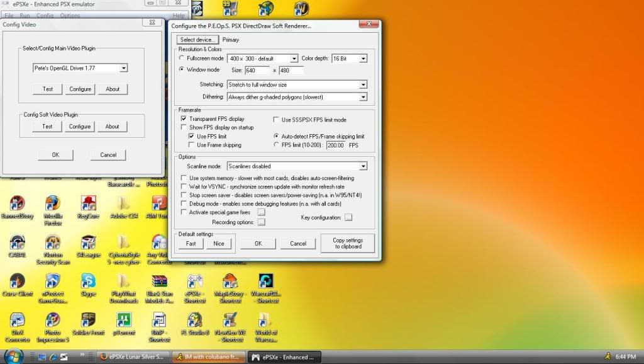This screenshot has width=644, height=364.
Task: Click the window height field showing 480
Action: 291,71
